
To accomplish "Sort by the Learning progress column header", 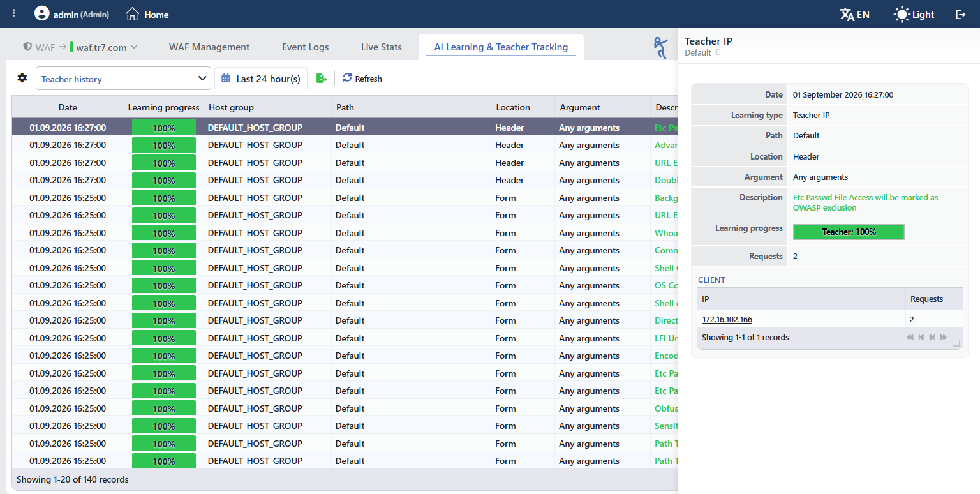I will click(164, 107).
